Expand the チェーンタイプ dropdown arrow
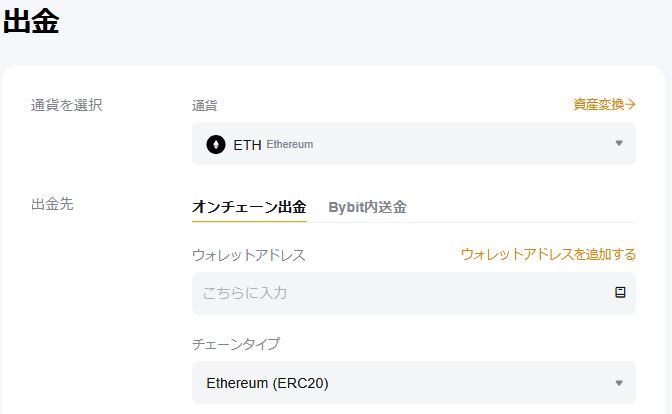The width and height of the screenshot is (672, 414). coord(619,383)
